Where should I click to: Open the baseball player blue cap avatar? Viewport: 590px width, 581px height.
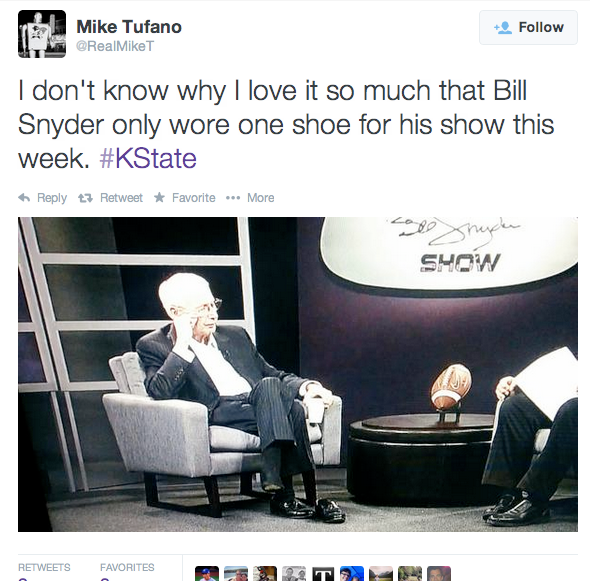(207, 574)
